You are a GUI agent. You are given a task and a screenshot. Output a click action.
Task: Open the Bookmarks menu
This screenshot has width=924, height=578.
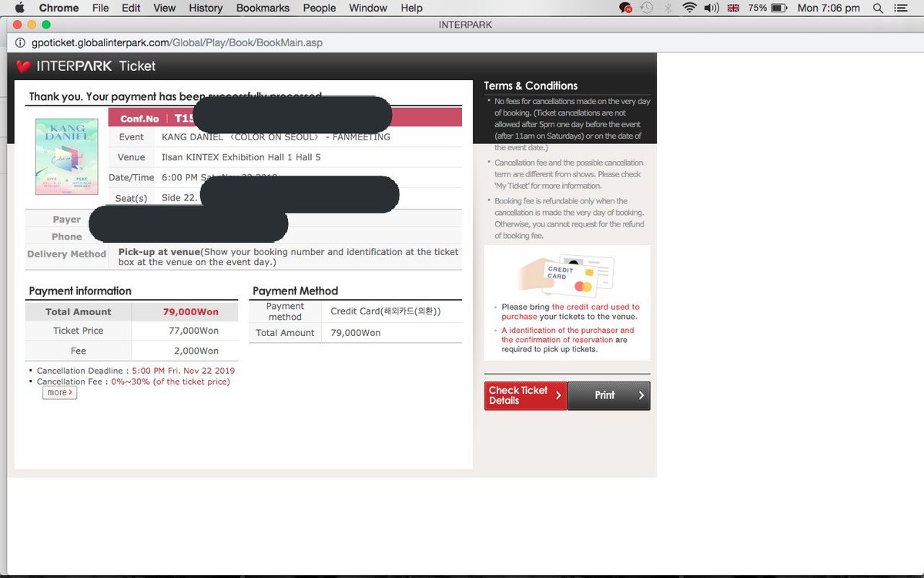point(263,8)
